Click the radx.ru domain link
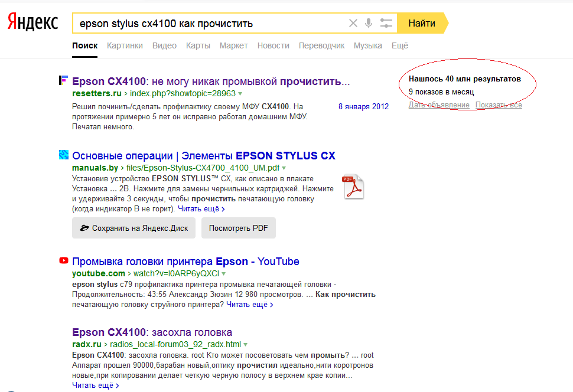Viewport: 573px width, 392px height. coord(87,345)
